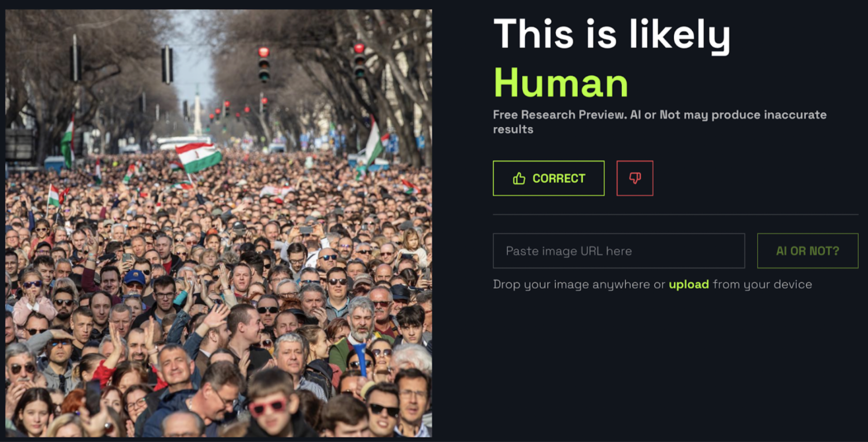Click the large Hungarian flag in photo

(x=198, y=157)
